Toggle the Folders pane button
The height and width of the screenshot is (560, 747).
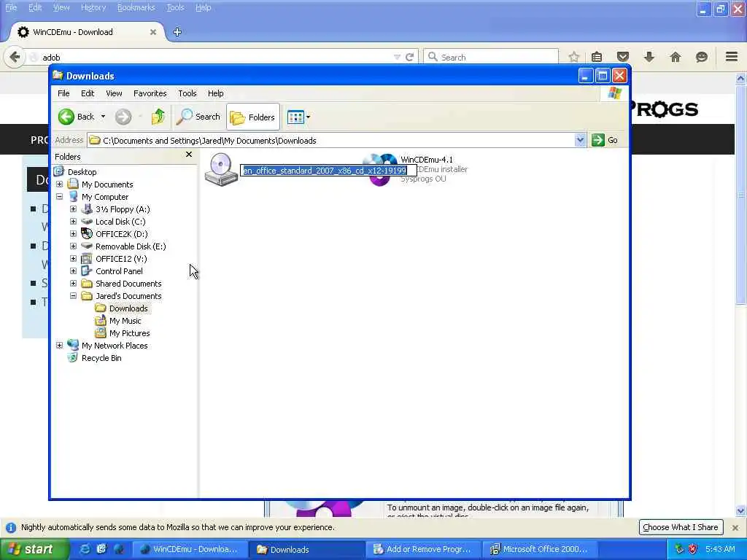(253, 117)
